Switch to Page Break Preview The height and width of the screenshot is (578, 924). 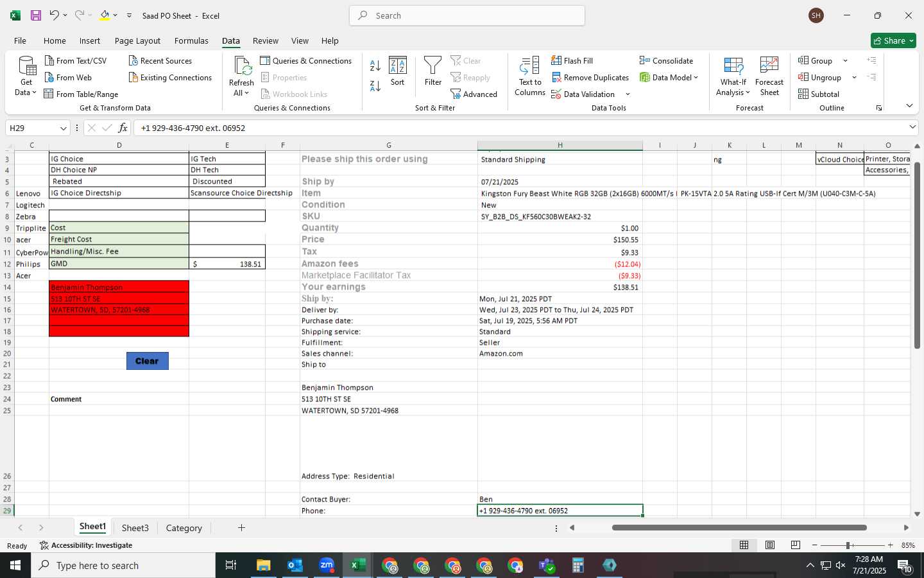point(796,545)
